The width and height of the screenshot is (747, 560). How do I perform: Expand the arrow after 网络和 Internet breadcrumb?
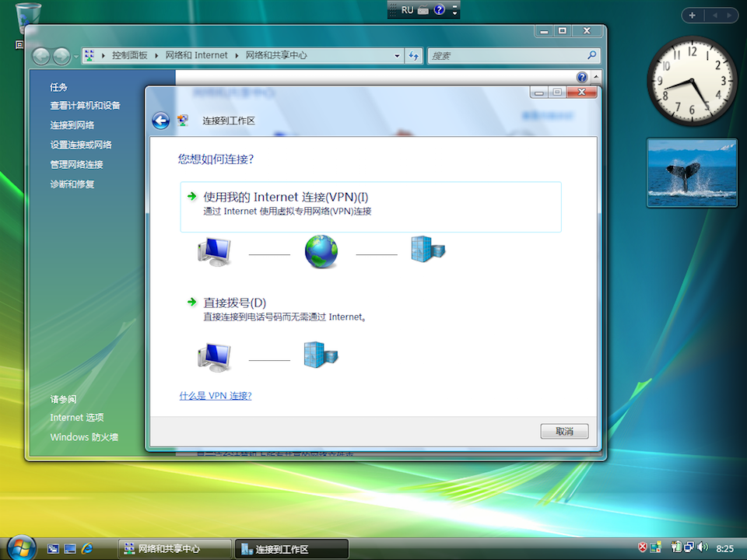pyautogui.click(x=237, y=56)
